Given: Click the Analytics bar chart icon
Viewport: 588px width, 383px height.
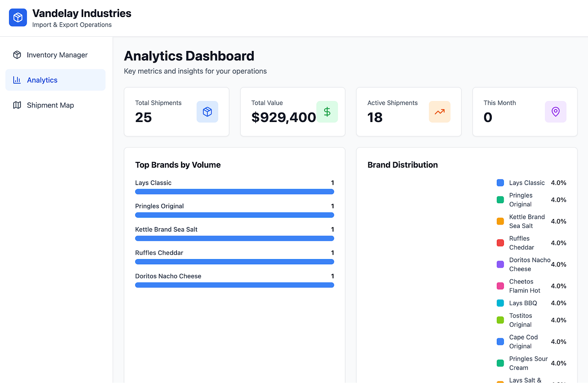Looking at the screenshot, I should 17,80.
